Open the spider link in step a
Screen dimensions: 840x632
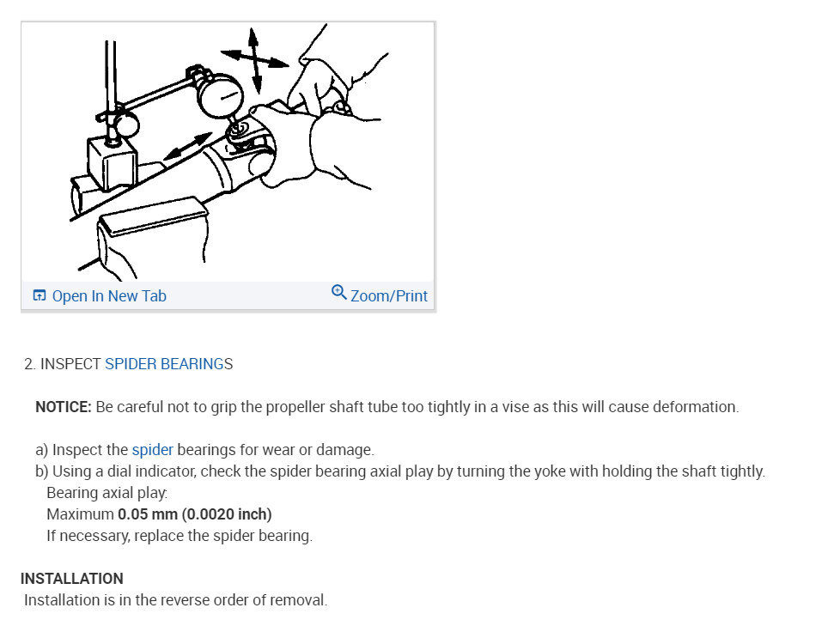coord(153,450)
